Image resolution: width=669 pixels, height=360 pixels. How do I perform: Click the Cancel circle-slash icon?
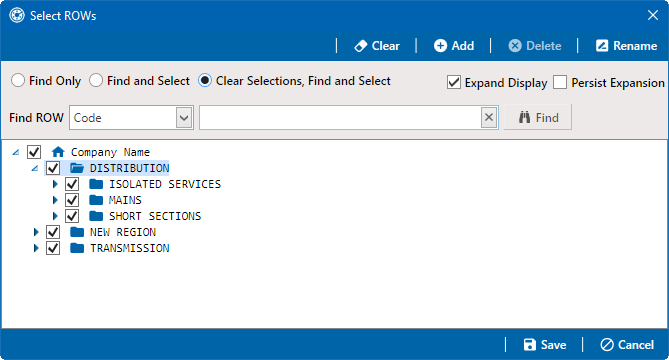point(607,345)
